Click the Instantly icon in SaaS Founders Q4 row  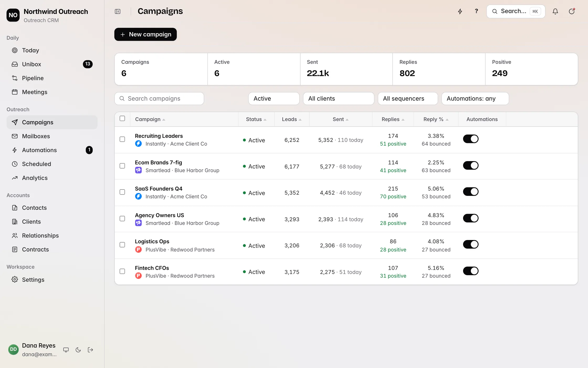pos(138,196)
